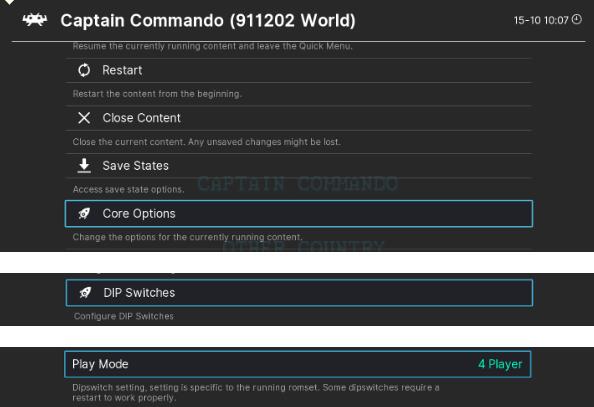Open the Save States submenu

(299, 166)
